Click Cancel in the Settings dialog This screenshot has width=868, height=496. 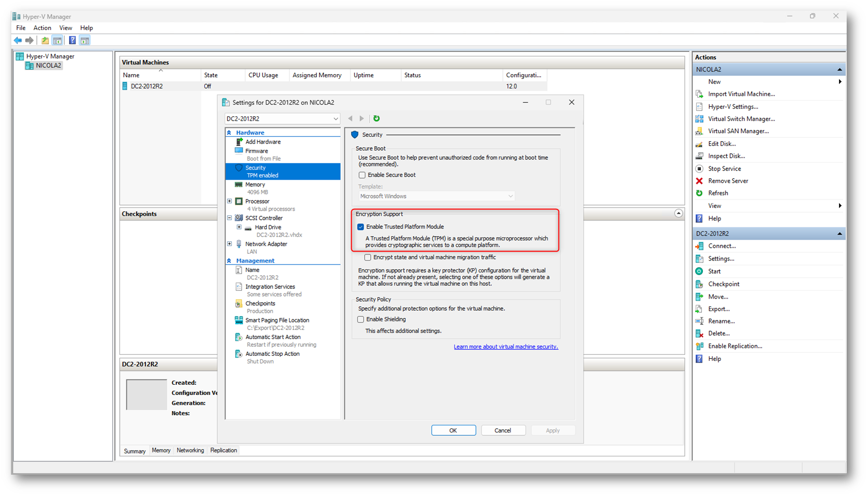[x=503, y=431]
